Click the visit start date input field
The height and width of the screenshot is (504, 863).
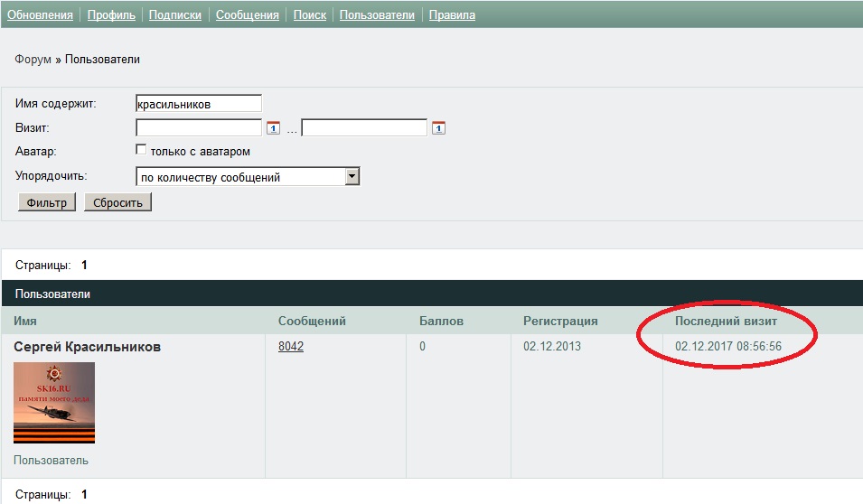198,128
